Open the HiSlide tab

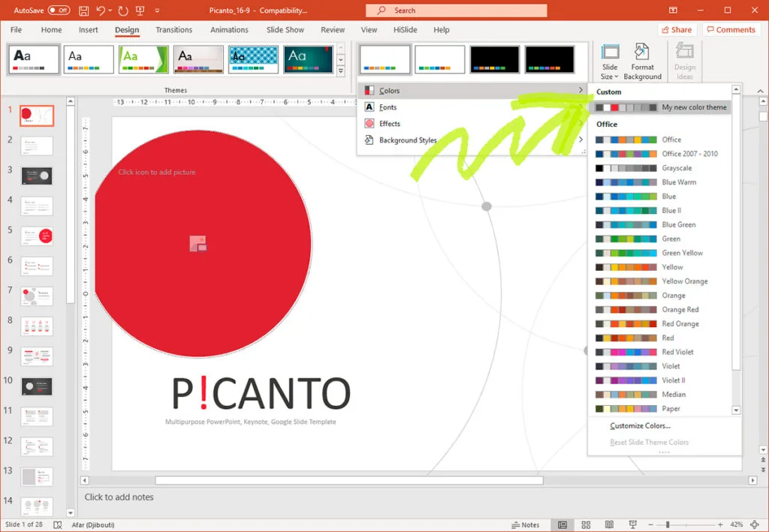tap(405, 30)
